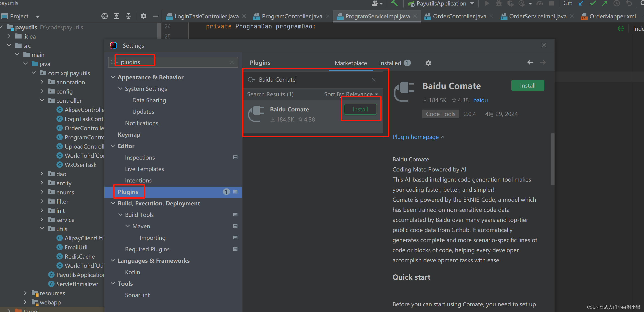644x312 pixels.
Task: Open the Plugins gear settings icon
Action: coord(428,63)
